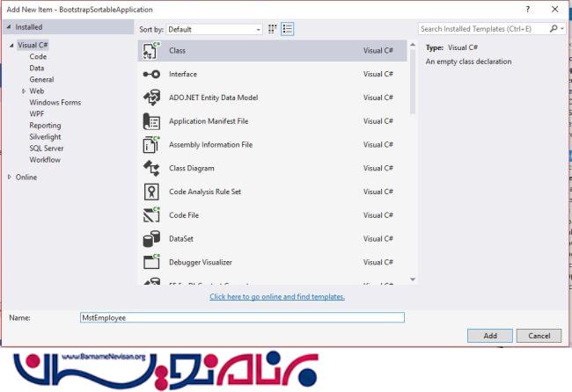Select the SQL Server category

click(47, 148)
